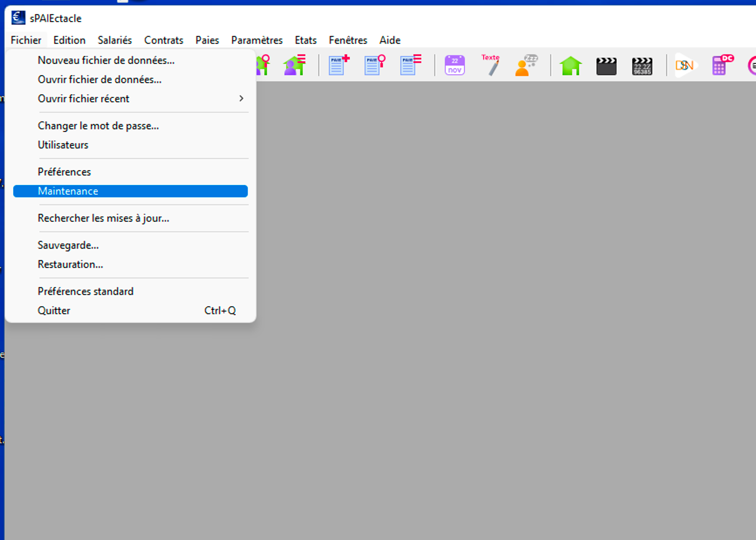Screen dimensions: 756x540
Task: Click the sPAIEctacle euro app icon
Action: (x=18, y=18)
